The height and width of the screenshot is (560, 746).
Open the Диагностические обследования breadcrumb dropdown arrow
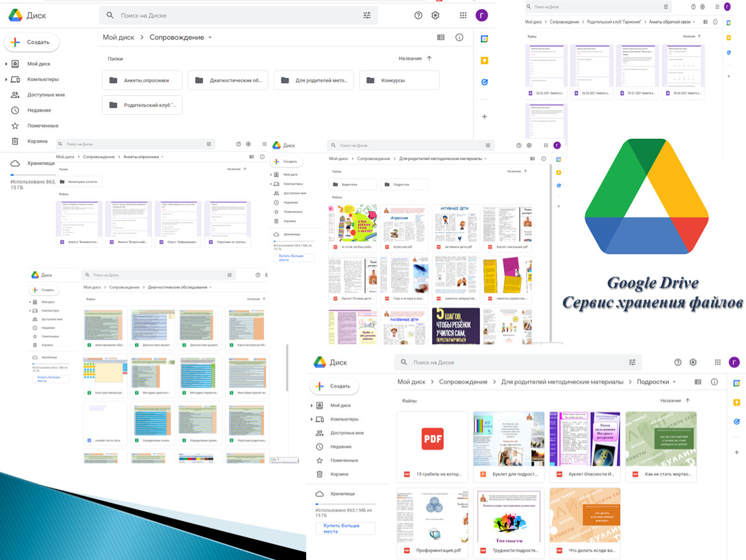point(211,287)
